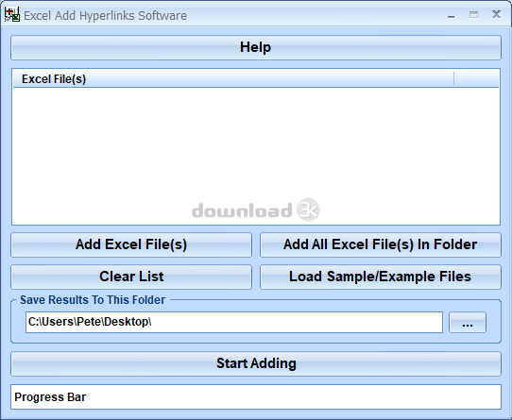
Task: Click the application icon in title bar
Action: click(11, 15)
